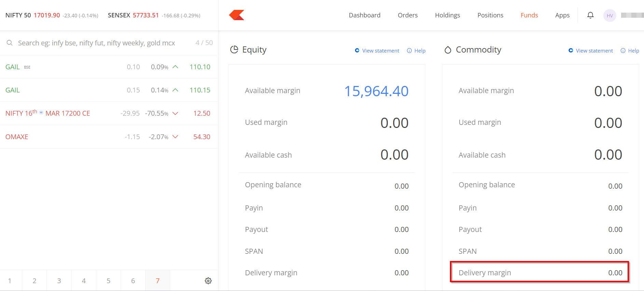Switch to the Positions page
This screenshot has width=644, height=291.
click(490, 15)
